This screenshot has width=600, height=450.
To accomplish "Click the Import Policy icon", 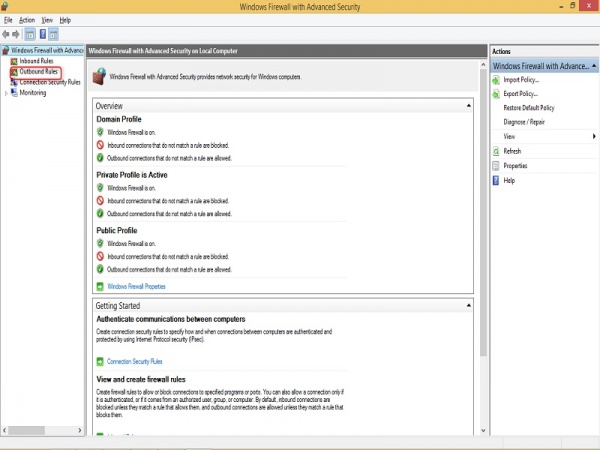I will coord(496,80).
